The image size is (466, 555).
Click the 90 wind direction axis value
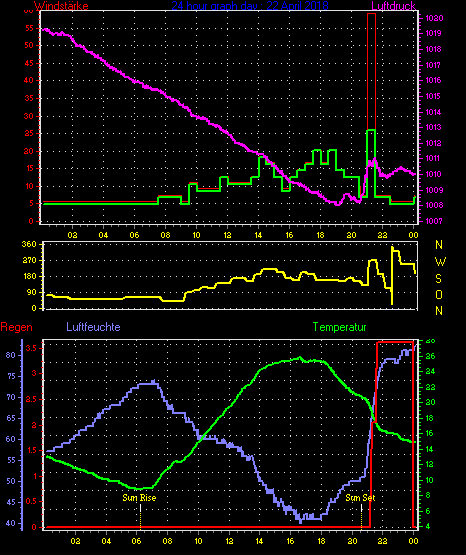(31, 292)
